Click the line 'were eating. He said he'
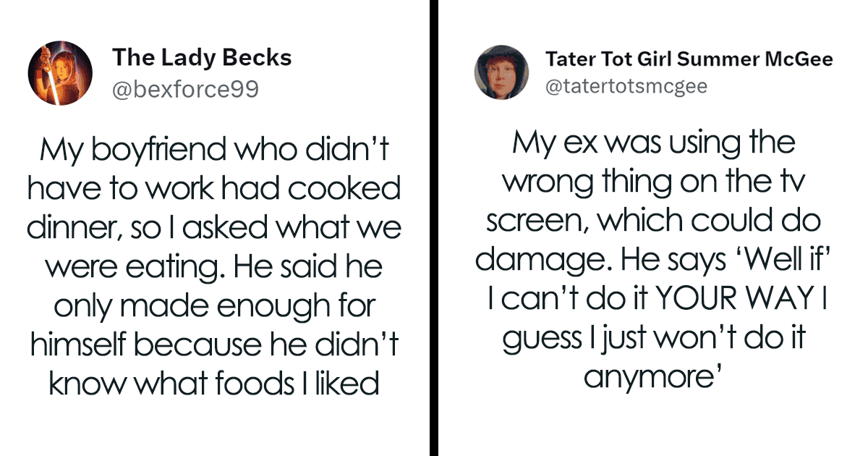The image size is (868, 456). tap(214, 269)
